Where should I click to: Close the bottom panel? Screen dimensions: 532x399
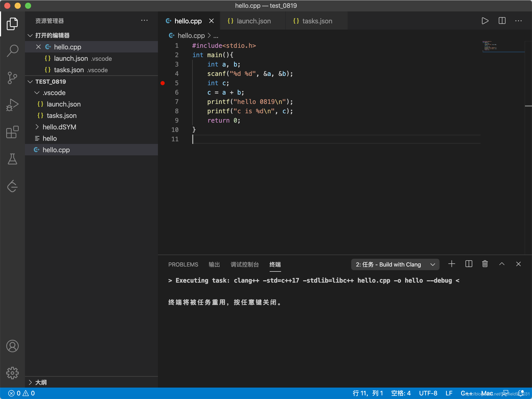pos(518,264)
